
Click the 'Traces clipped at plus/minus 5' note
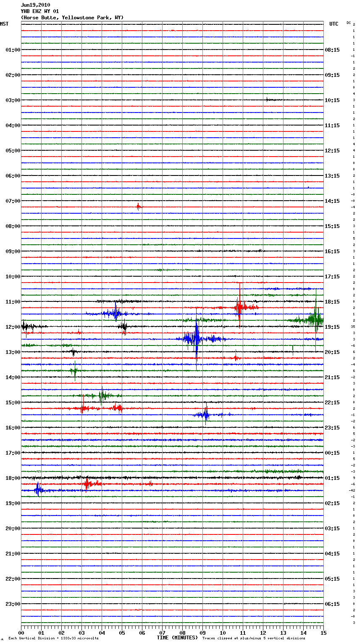coord(254,639)
